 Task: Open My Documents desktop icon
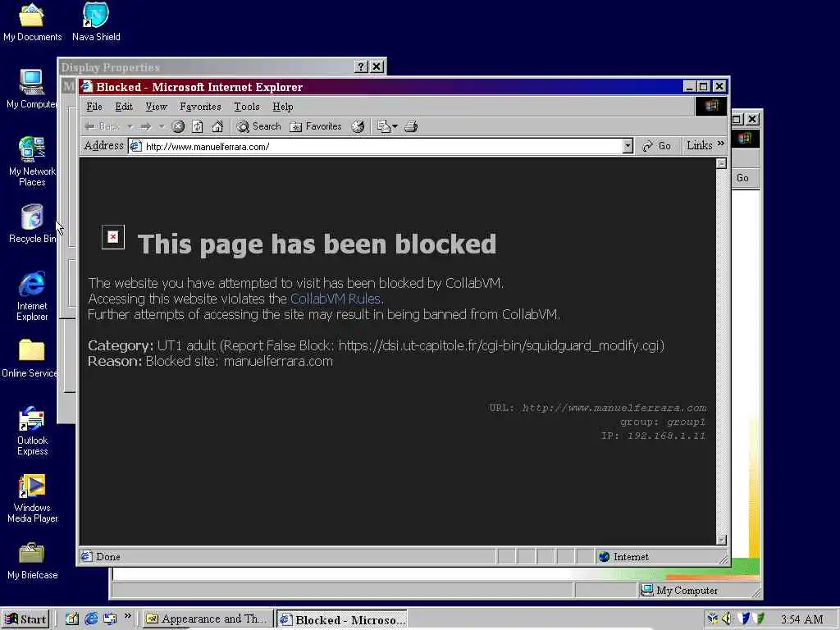32,23
